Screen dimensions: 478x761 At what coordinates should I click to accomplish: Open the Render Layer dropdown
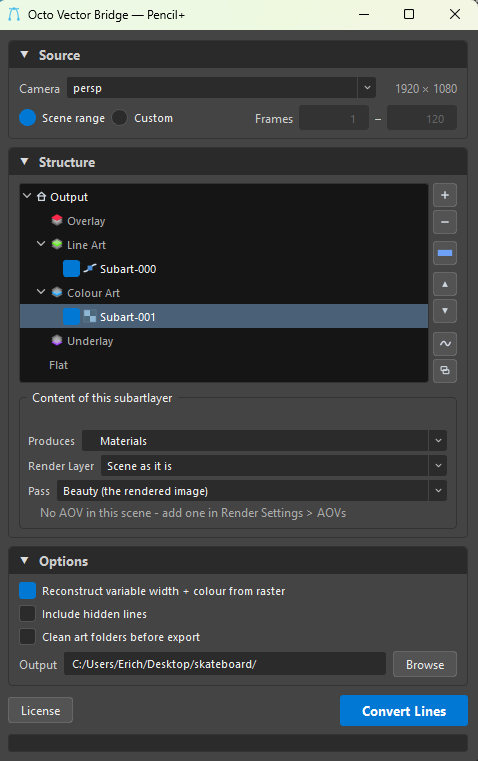(x=274, y=466)
